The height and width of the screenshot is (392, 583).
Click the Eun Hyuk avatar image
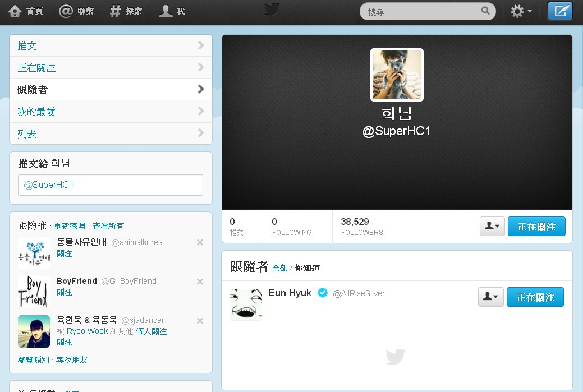pos(246,305)
